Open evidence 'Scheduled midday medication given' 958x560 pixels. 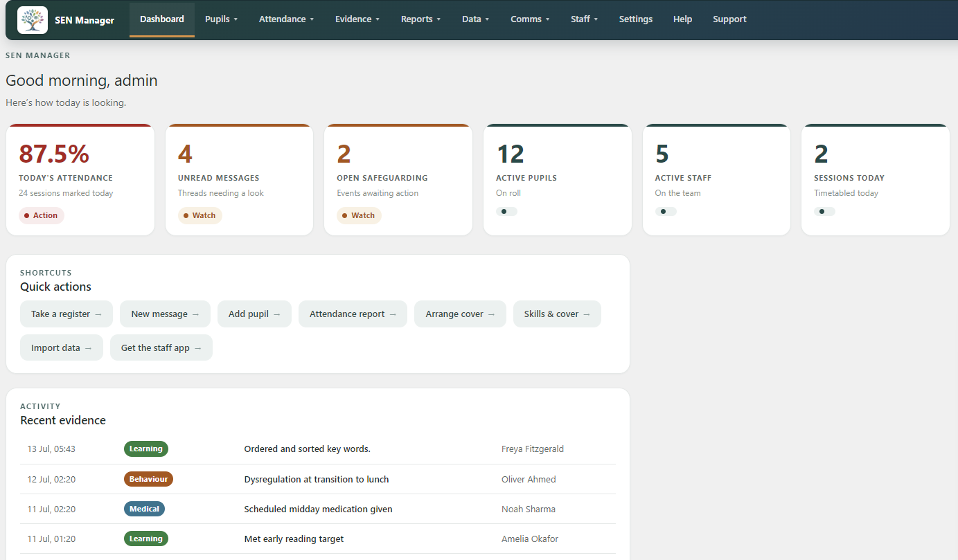[x=319, y=509]
